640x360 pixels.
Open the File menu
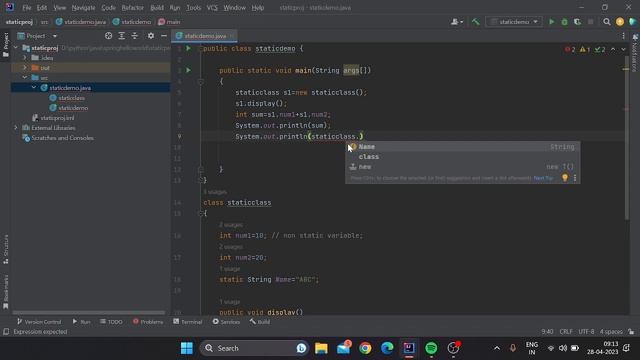point(27,8)
